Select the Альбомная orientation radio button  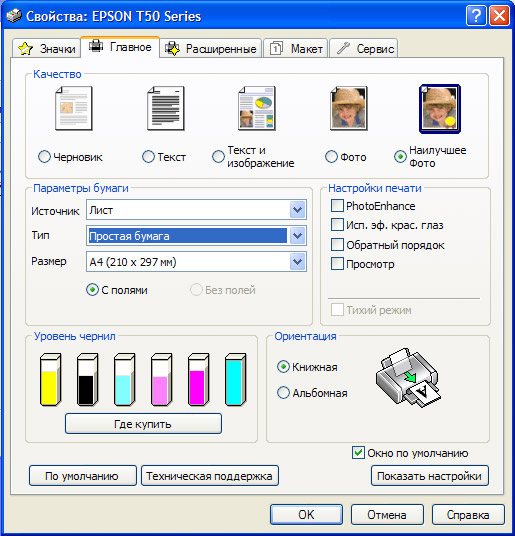pos(283,392)
